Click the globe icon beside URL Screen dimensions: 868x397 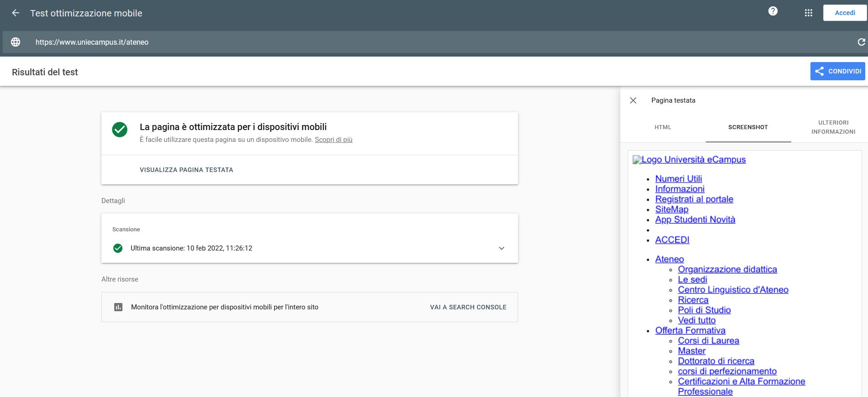[16, 42]
